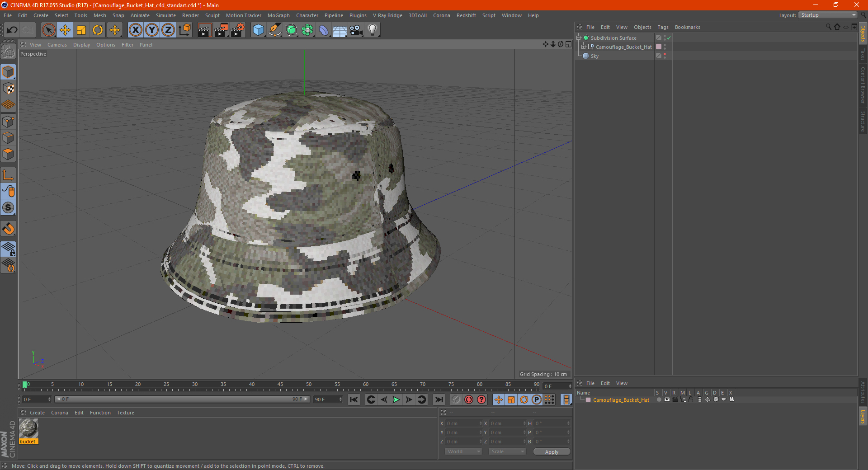Switch to Points mode
Image resolution: width=868 pixels, height=470 pixels.
[8, 122]
